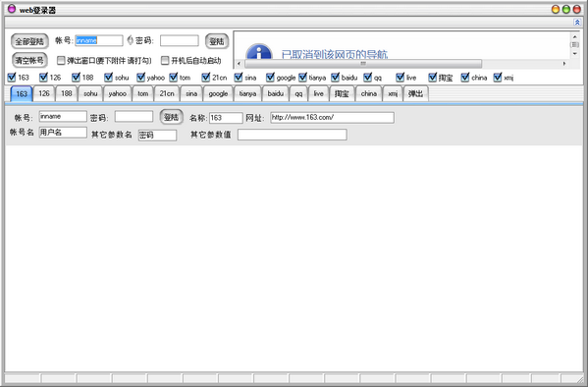The image size is (588, 387).
Task: Toggle the sina checkbox
Action: (x=239, y=78)
